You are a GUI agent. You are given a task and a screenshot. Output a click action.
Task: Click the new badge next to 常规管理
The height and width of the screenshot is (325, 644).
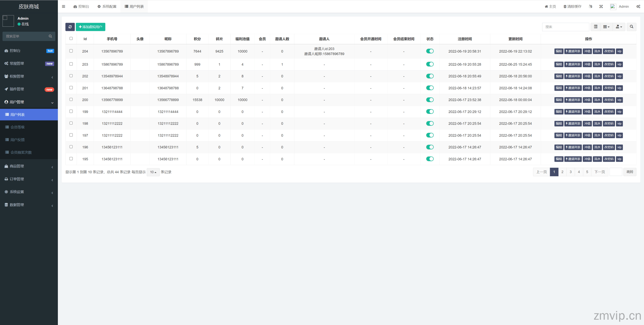coord(49,64)
